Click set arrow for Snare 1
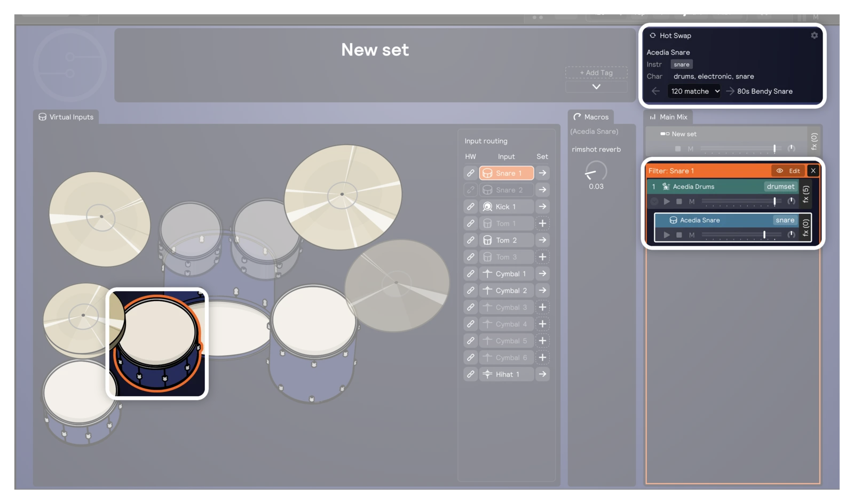 click(542, 173)
